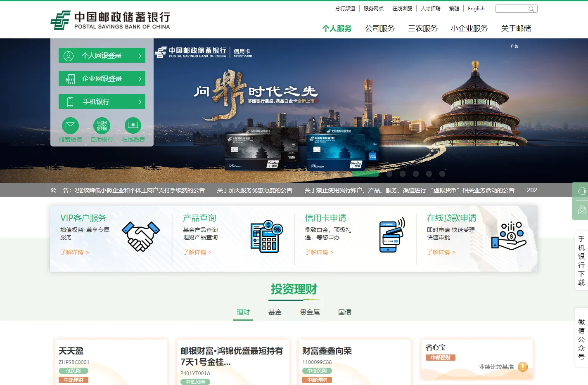
Task: Click the user icon on 个人网银登录
Action: tap(69, 56)
